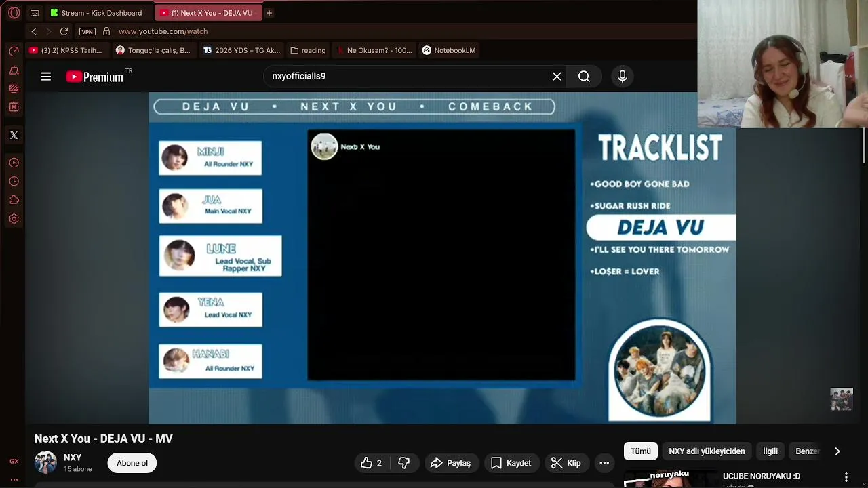Open the extensions puzzle icon
Image resolution: width=868 pixels, height=488 pixels.
[x=14, y=200]
